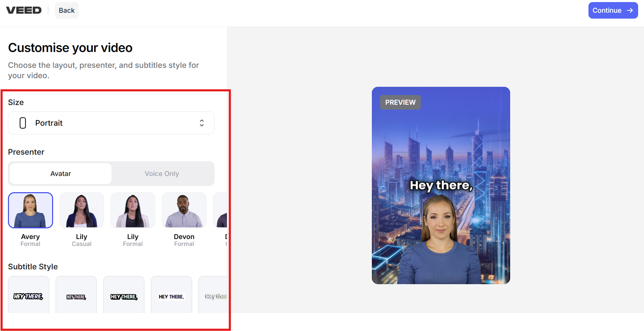
Task: Click the chevron on the Portrait size selector
Action: tap(201, 123)
